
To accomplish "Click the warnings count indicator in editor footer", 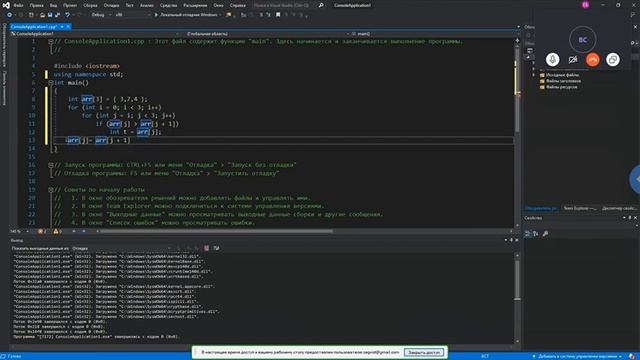I will [58, 231].
